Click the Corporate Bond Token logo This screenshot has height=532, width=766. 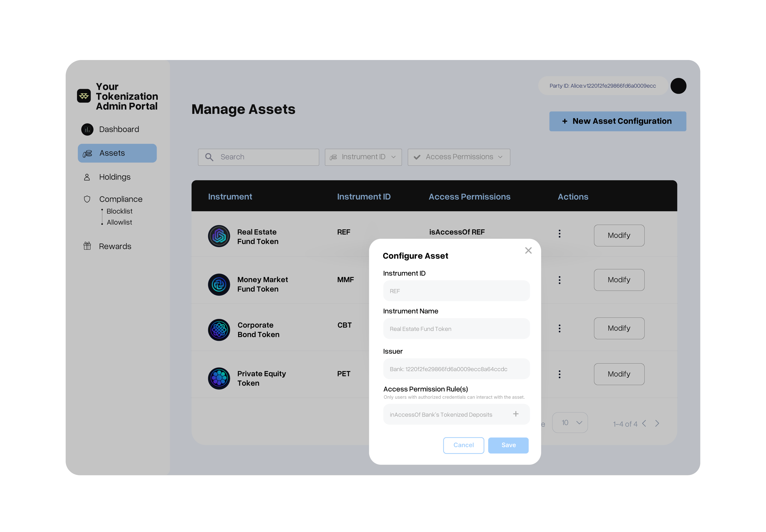(x=219, y=330)
